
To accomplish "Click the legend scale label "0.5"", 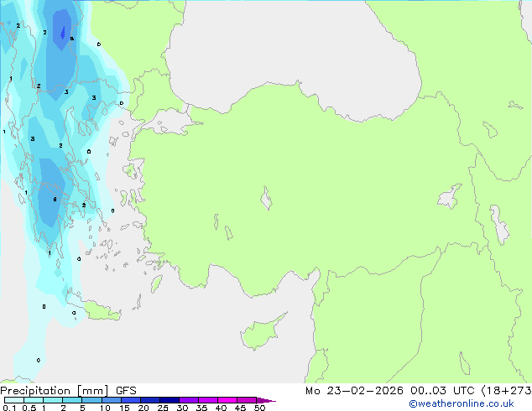I will [x=29, y=408].
